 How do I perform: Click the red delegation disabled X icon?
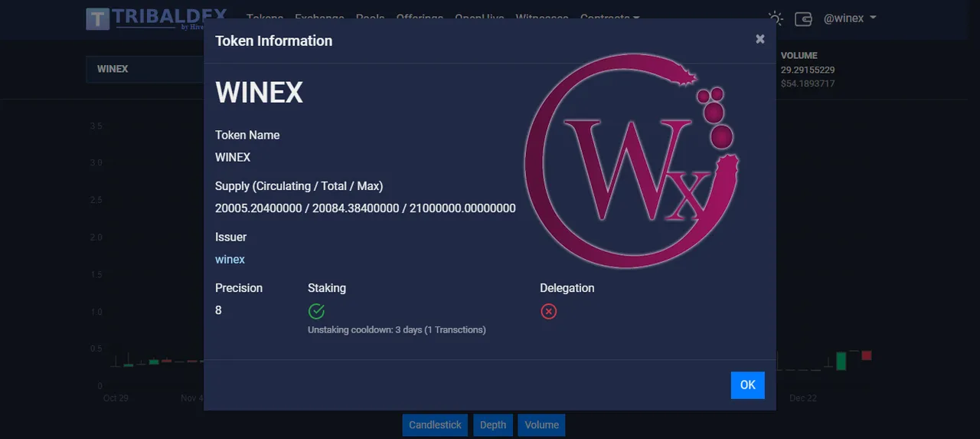pyautogui.click(x=548, y=311)
